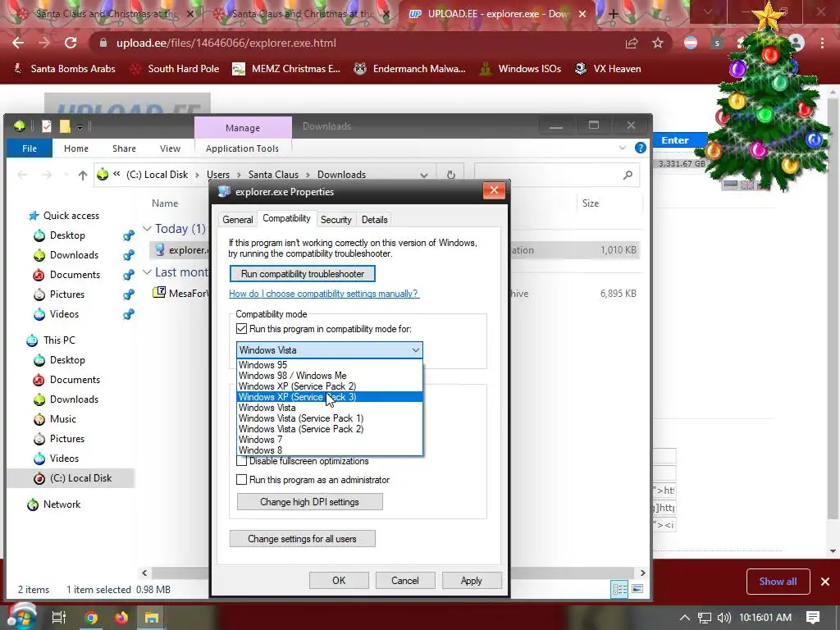The image size is (840, 630).
Task: Open Chrome from taskbar
Action: pyautogui.click(x=91, y=618)
